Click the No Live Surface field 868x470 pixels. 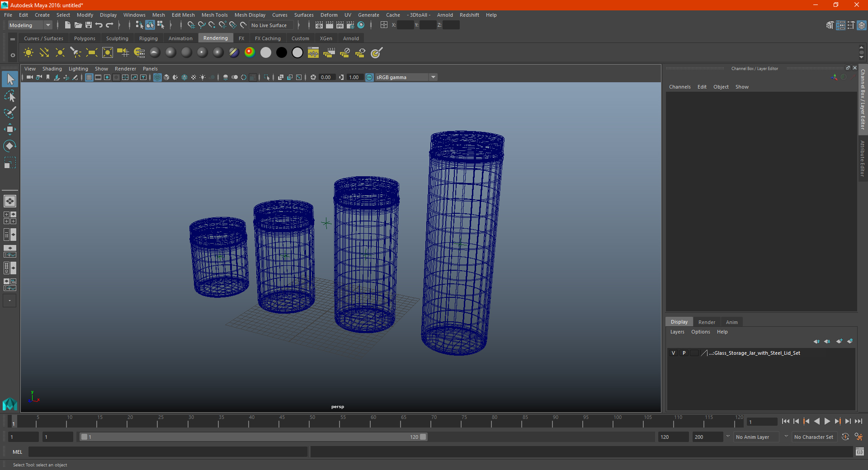[271, 25]
